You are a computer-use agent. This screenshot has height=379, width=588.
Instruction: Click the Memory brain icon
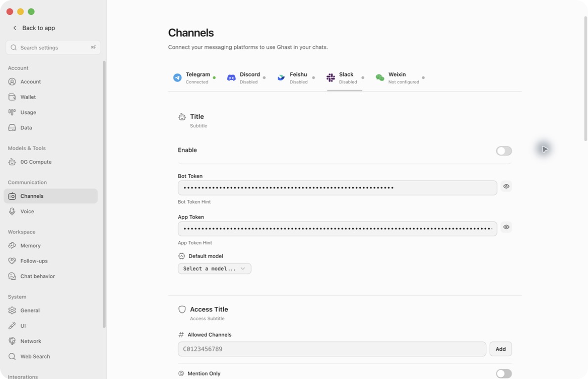[12, 246]
